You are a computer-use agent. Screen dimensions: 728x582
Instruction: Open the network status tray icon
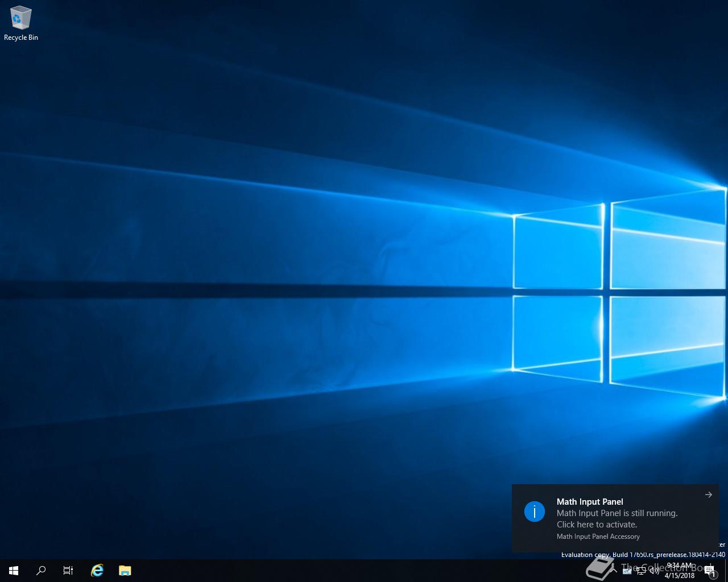click(640, 571)
